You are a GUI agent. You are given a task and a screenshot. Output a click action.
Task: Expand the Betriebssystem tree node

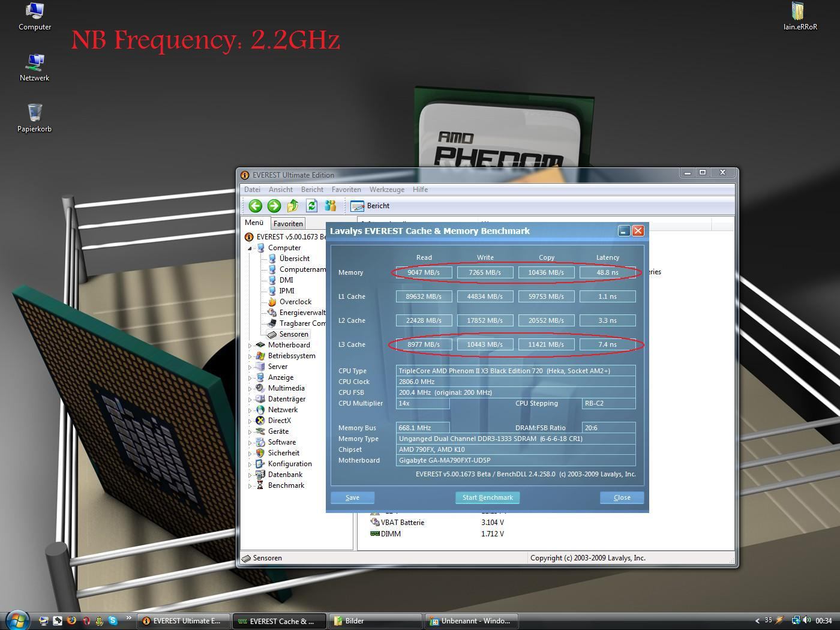point(250,356)
